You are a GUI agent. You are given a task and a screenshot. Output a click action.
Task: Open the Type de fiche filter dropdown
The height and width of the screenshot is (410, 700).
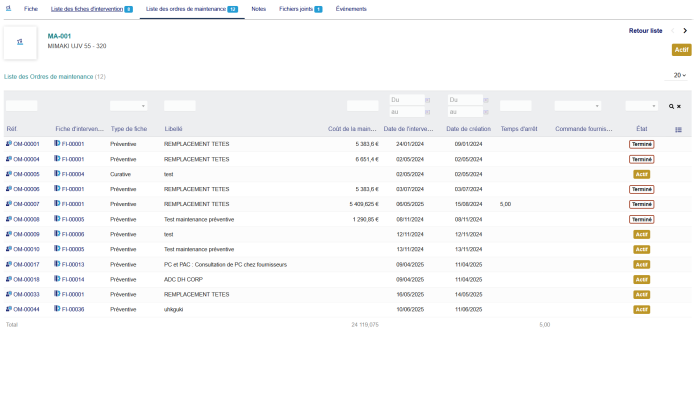[129, 106]
